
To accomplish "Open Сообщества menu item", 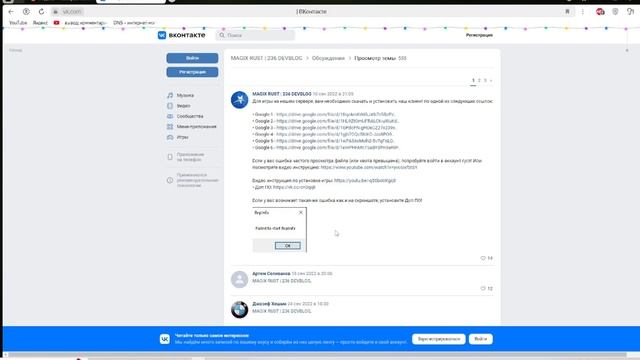I will tap(190, 116).
